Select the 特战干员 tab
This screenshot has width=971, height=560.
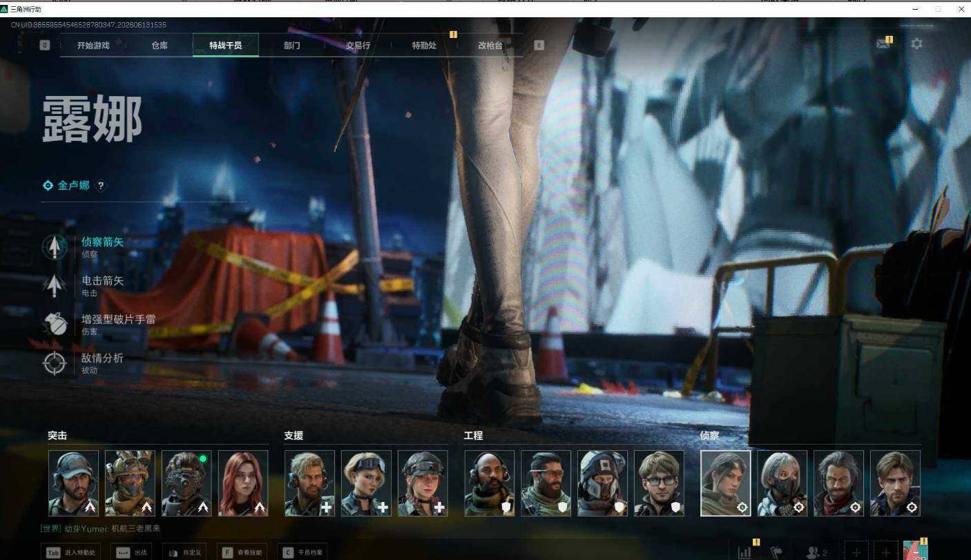pyautogui.click(x=226, y=46)
